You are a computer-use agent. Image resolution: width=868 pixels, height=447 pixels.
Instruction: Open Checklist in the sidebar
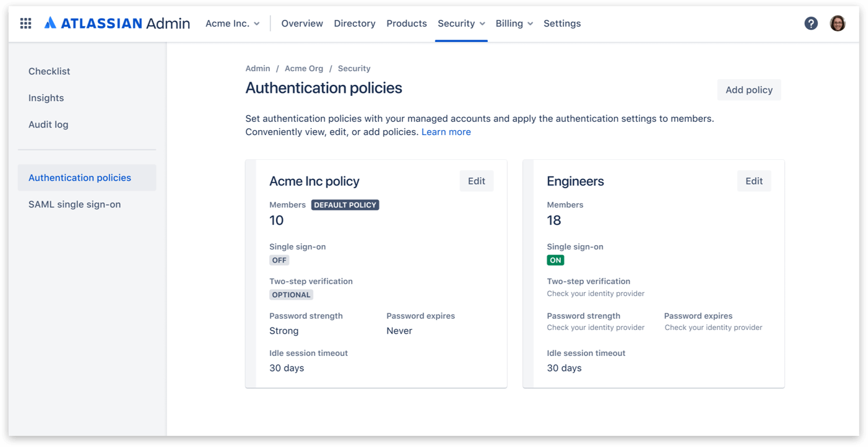(x=50, y=71)
